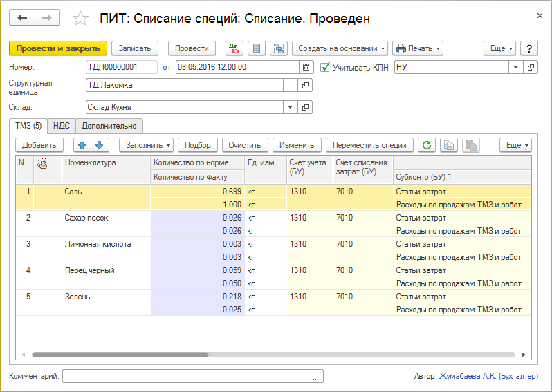Expand the Заполнить dropdown button
Viewport: 552px width, 392px height.
click(x=145, y=145)
